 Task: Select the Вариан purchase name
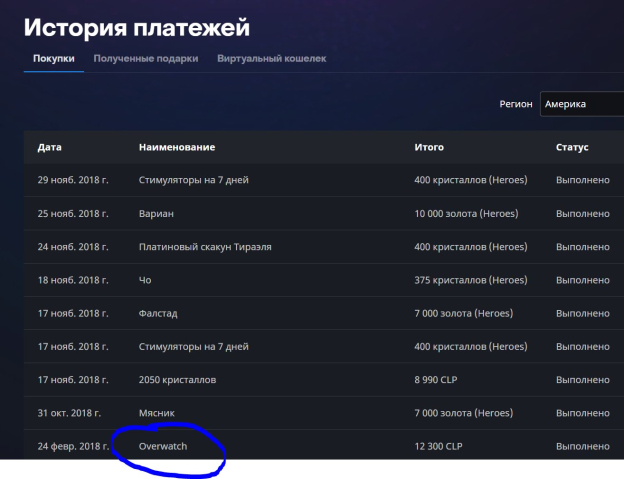[x=156, y=214]
